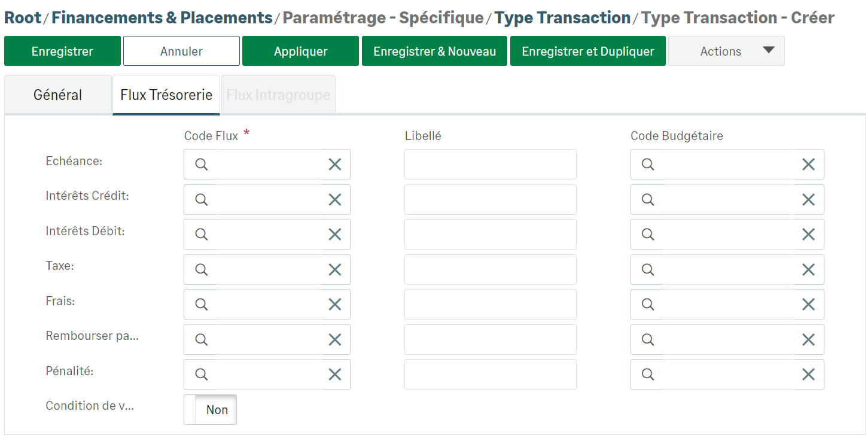Image resolution: width=868 pixels, height=438 pixels.
Task: Go to Type Transaction breadcrumb link
Action: click(x=562, y=18)
